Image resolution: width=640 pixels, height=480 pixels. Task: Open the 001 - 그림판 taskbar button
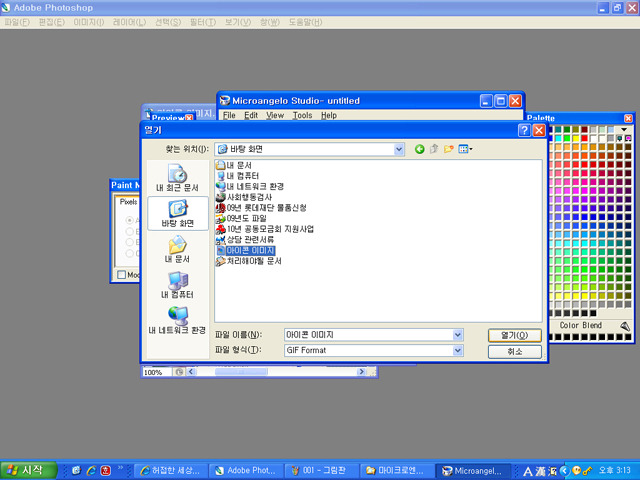click(322, 471)
